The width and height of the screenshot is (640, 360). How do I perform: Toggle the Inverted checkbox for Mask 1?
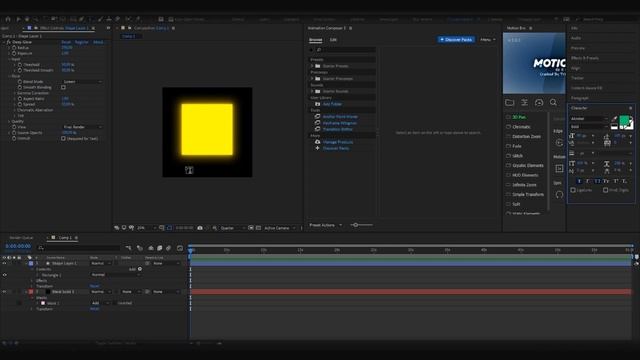coord(116,303)
